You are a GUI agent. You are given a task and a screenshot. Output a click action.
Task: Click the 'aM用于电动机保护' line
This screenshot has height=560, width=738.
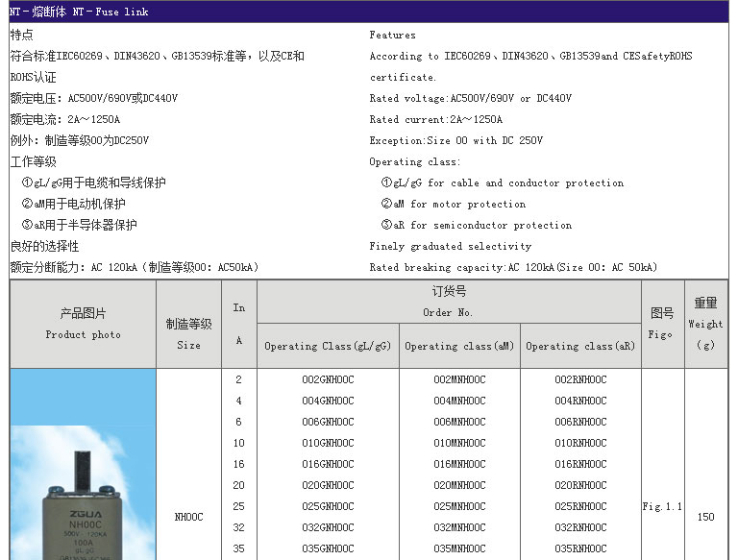[x=73, y=205]
